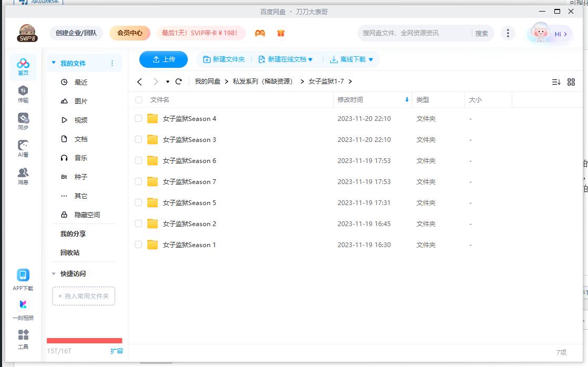Viewport: 588px width, 367px height.
Task: Open the 会员中心 membership center
Action: [130, 33]
